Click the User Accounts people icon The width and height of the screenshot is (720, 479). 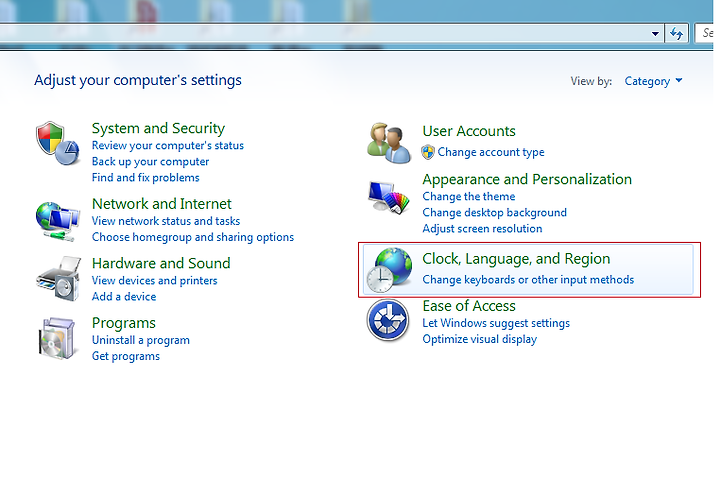tap(389, 142)
